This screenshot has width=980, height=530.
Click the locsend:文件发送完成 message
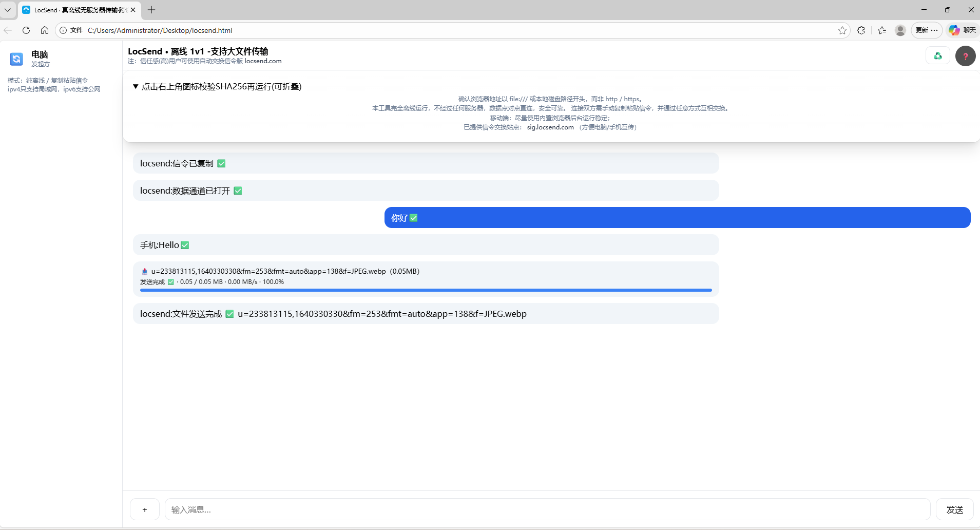426,314
